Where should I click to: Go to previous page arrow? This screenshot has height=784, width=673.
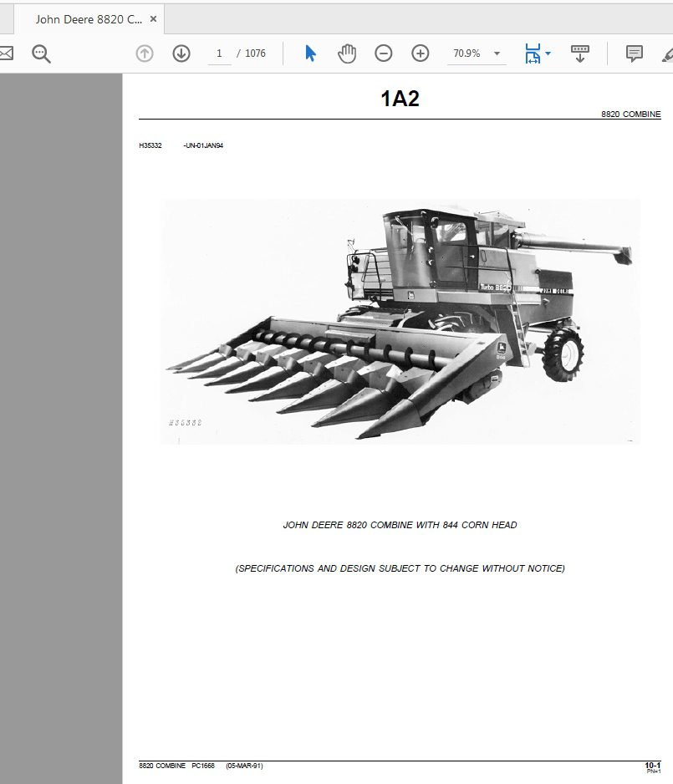[x=145, y=53]
